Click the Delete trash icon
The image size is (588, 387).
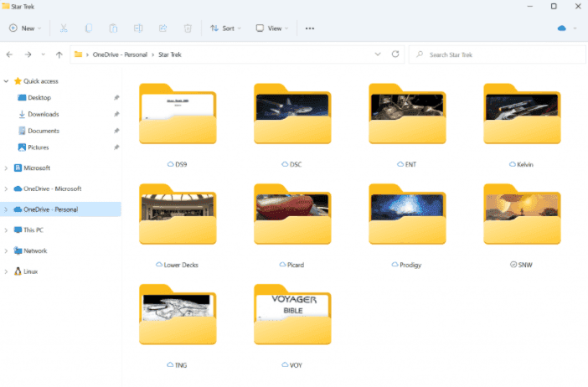(188, 28)
